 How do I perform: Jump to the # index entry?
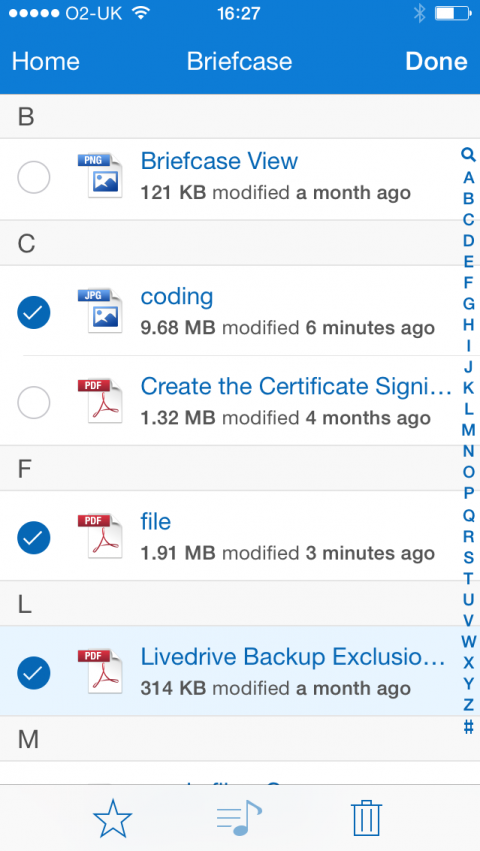pos(468,726)
